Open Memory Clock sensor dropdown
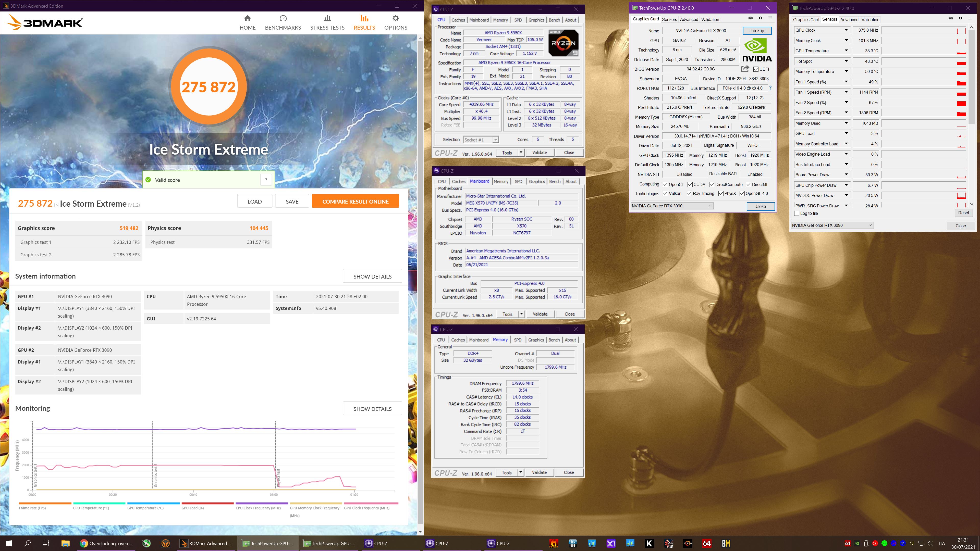The width and height of the screenshot is (980, 551). coord(846,40)
